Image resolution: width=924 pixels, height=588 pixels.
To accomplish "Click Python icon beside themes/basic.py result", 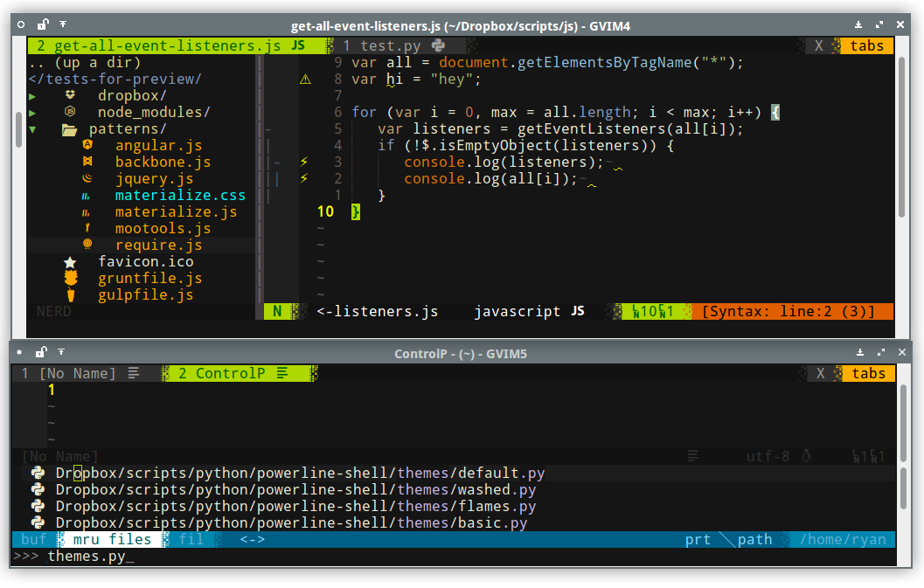I will click(38, 522).
